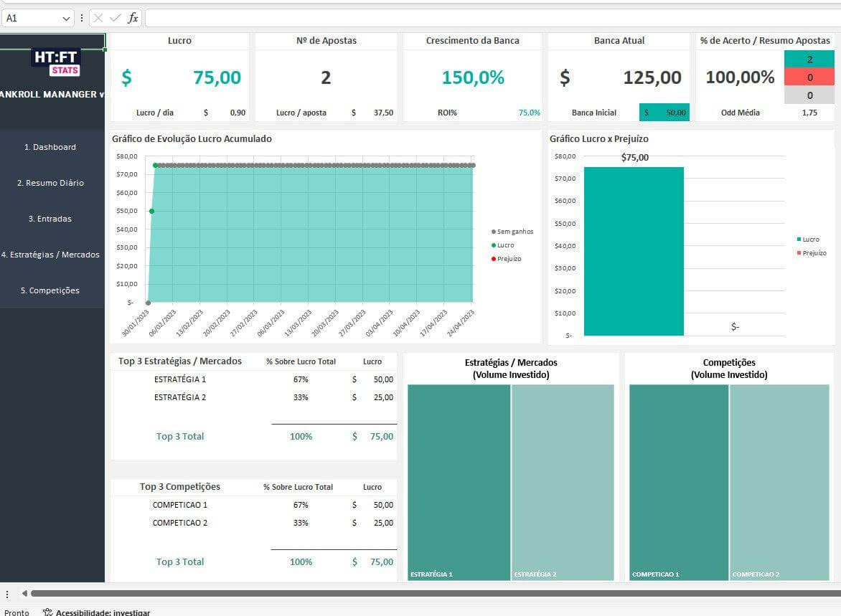Click the 4. Estratégias / Mercados navigation item
This screenshot has height=616, width=841.
click(51, 255)
